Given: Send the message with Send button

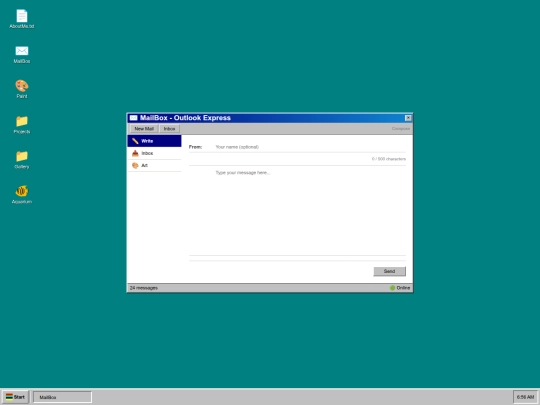Looking at the screenshot, I should point(390,271).
